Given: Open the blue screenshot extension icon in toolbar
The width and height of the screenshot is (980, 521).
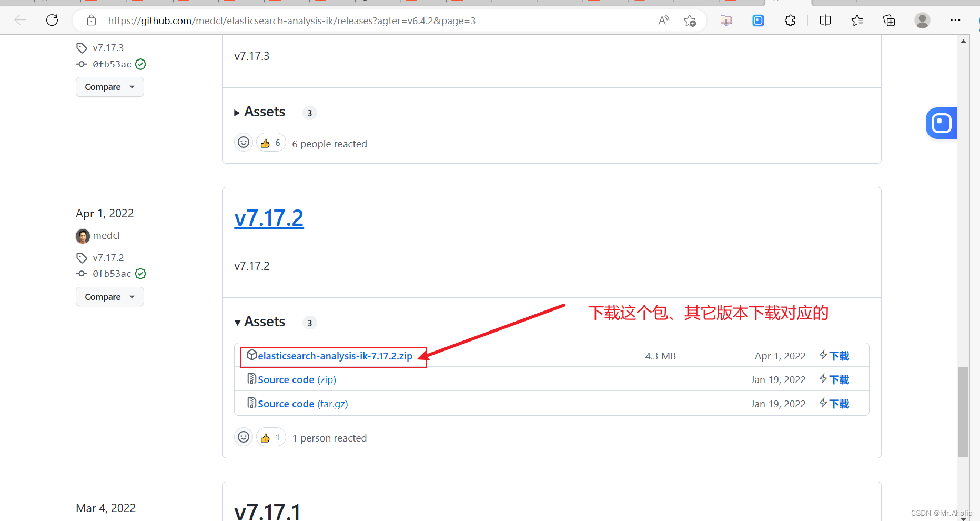Looking at the screenshot, I should point(758,21).
